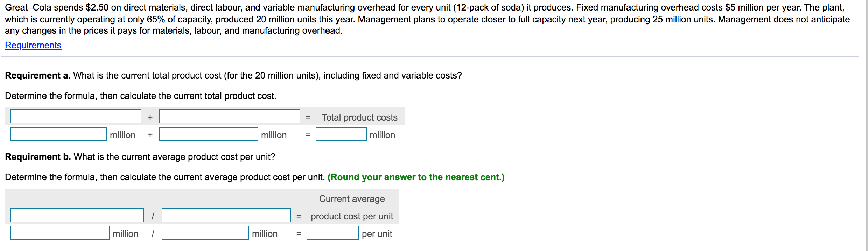868x251 pixels.
Task: Click the Total product costs result box
Action: click(x=341, y=134)
